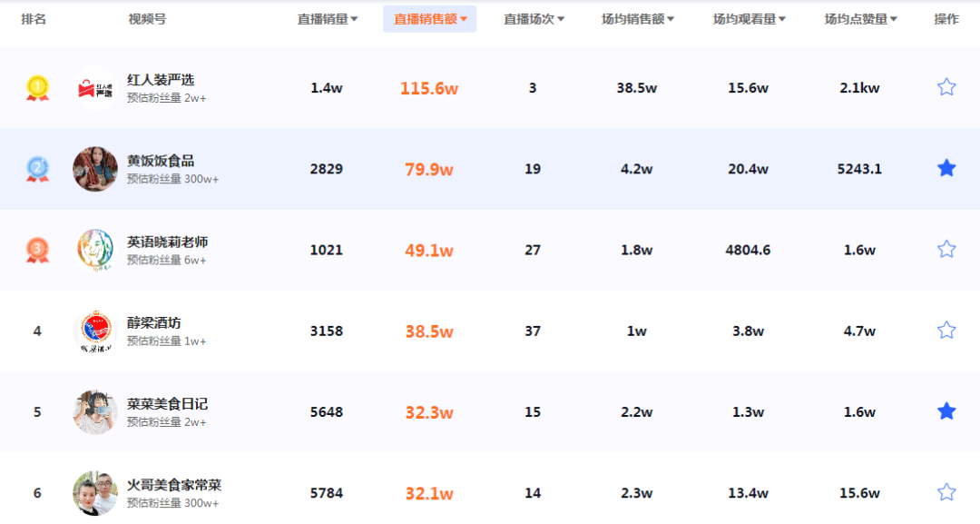The width and height of the screenshot is (980, 524).
Task: Expand the 场均销售额 sorting options
Action: click(x=637, y=17)
